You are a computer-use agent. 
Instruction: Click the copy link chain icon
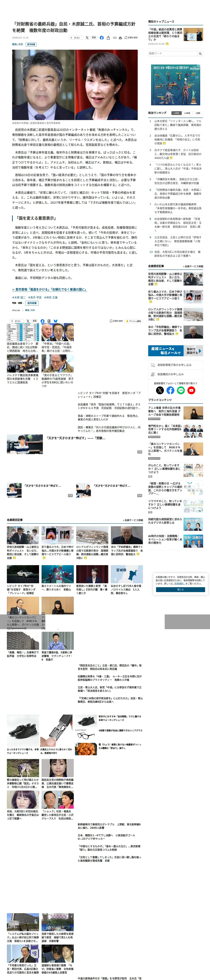coord(114,38)
